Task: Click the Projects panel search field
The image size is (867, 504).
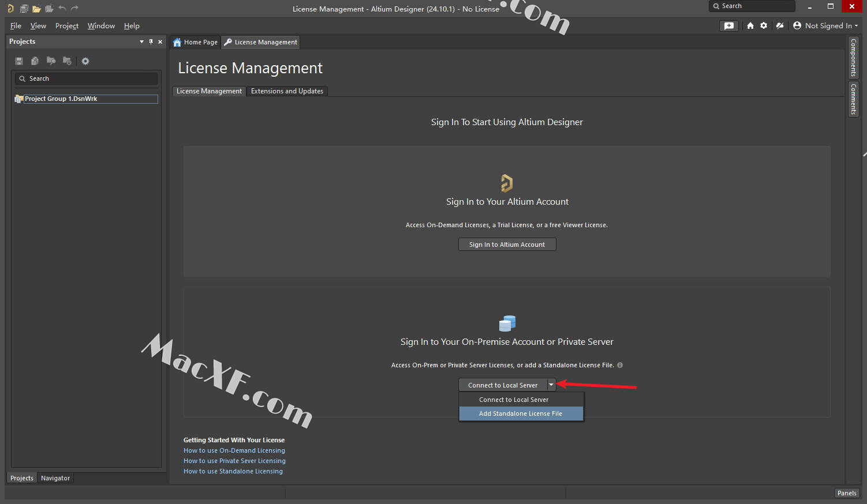Action: 86,78
